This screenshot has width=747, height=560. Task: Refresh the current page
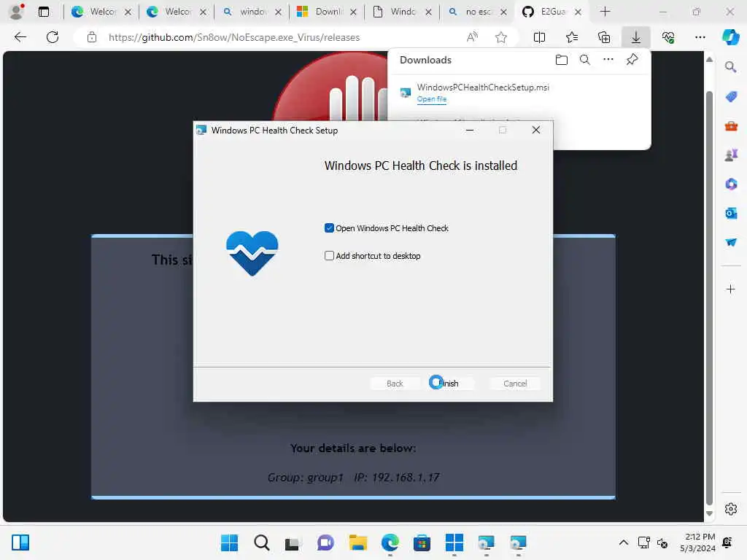click(x=53, y=37)
